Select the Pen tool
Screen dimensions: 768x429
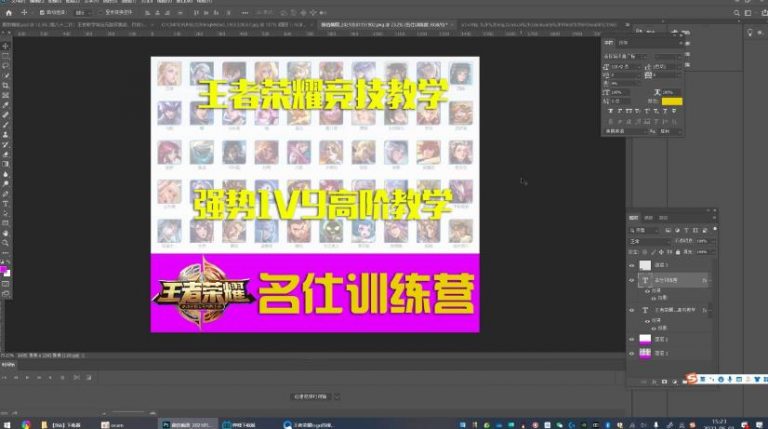(5, 194)
